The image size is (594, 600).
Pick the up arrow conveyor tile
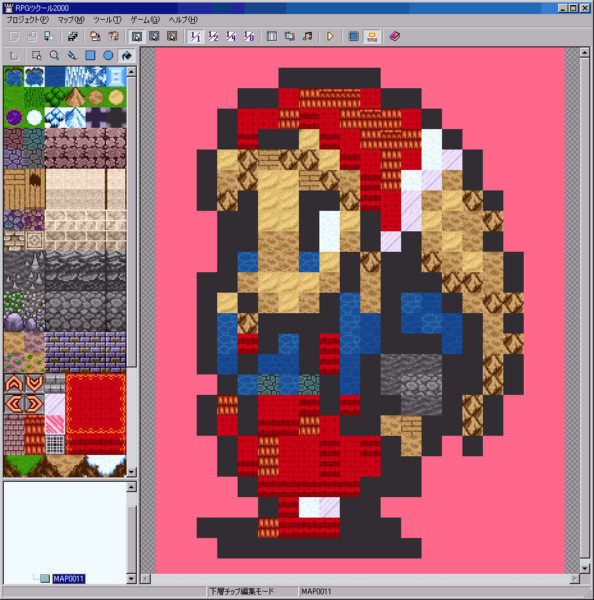coord(14,383)
